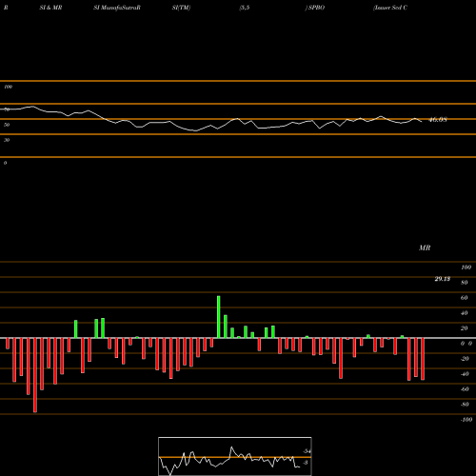Click the MR axis label -60

tap(465, 389)
